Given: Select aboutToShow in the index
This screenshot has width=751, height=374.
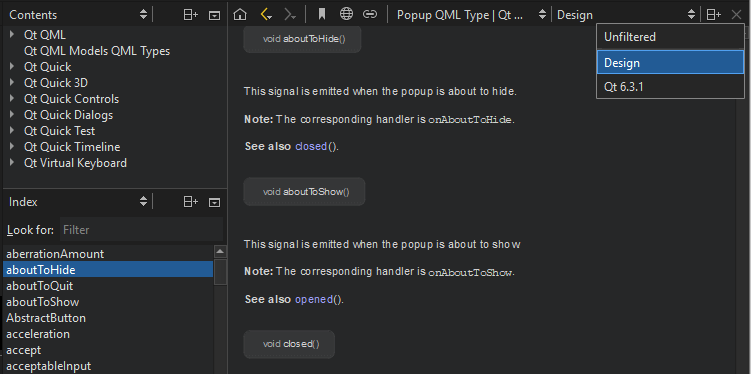Looking at the screenshot, I should click(108, 302).
